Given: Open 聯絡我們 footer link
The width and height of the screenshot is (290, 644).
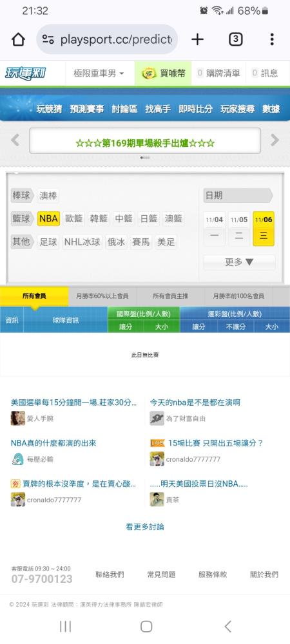Looking at the screenshot, I should (110, 574).
